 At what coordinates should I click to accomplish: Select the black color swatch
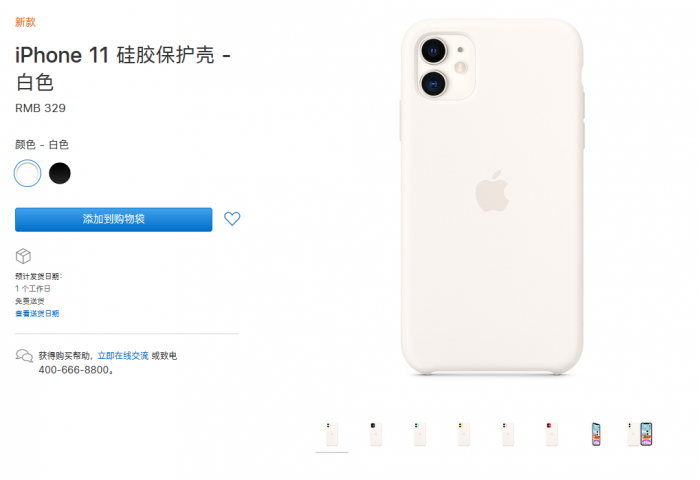click(60, 173)
